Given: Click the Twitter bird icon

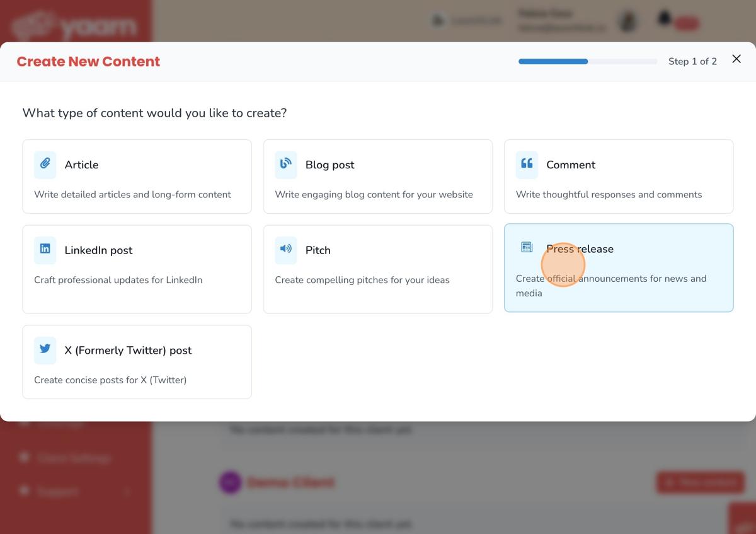Looking at the screenshot, I should tap(45, 349).
